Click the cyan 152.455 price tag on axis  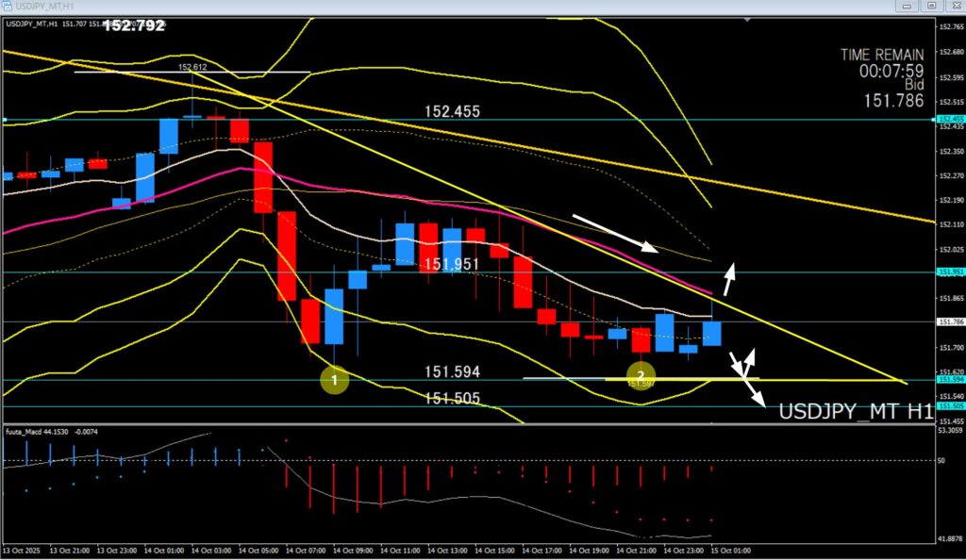pos(949,120)
